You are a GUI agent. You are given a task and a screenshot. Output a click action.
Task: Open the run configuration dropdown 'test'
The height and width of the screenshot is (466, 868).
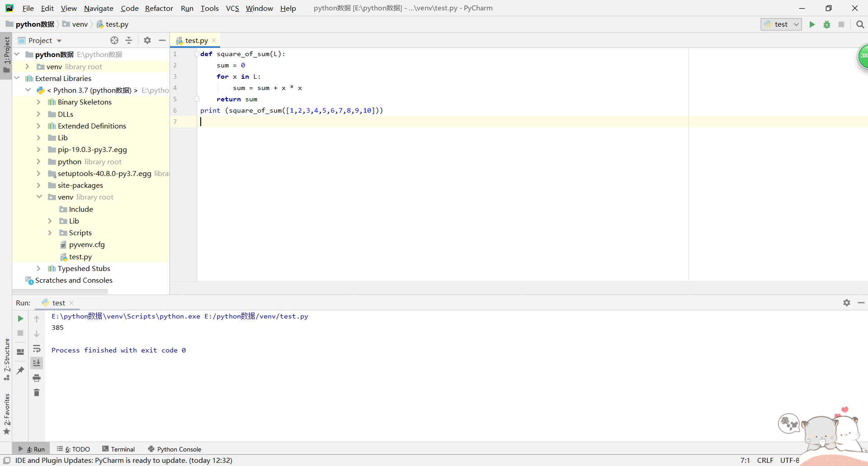pos(781,24)
